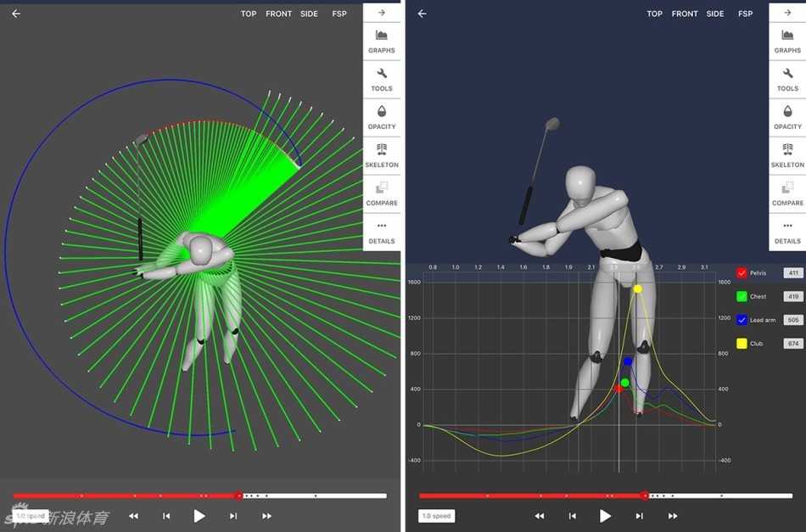This screenshot has height=532, width=806.
Task: Switch to SIDE view in right panel
Action: [715, 14]
